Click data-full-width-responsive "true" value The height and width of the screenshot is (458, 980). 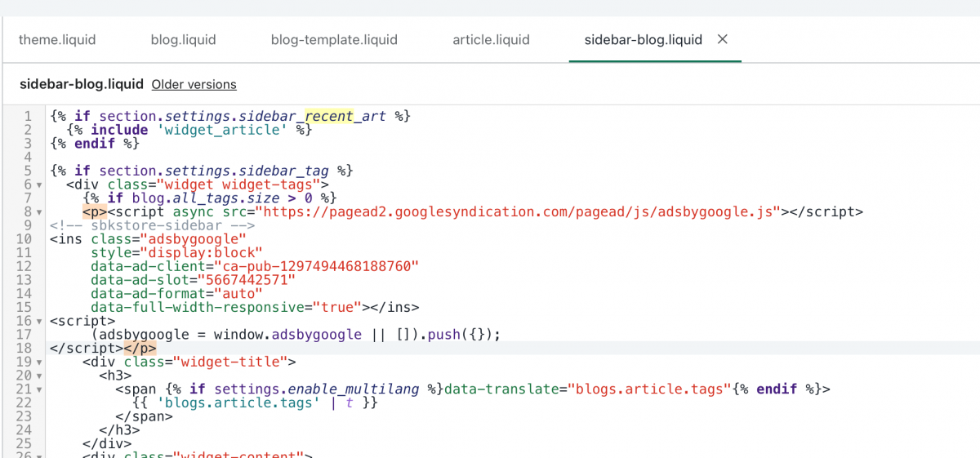coord(336,307)
